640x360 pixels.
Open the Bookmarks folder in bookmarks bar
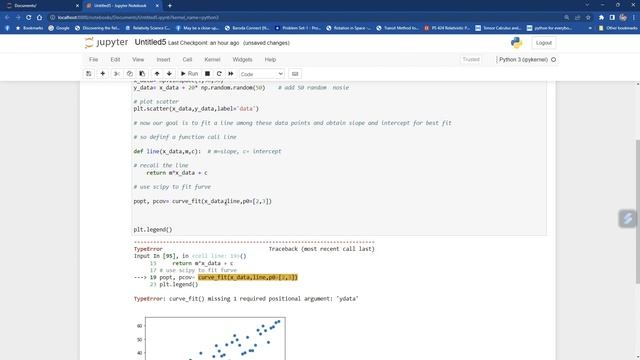coord(29,28)
